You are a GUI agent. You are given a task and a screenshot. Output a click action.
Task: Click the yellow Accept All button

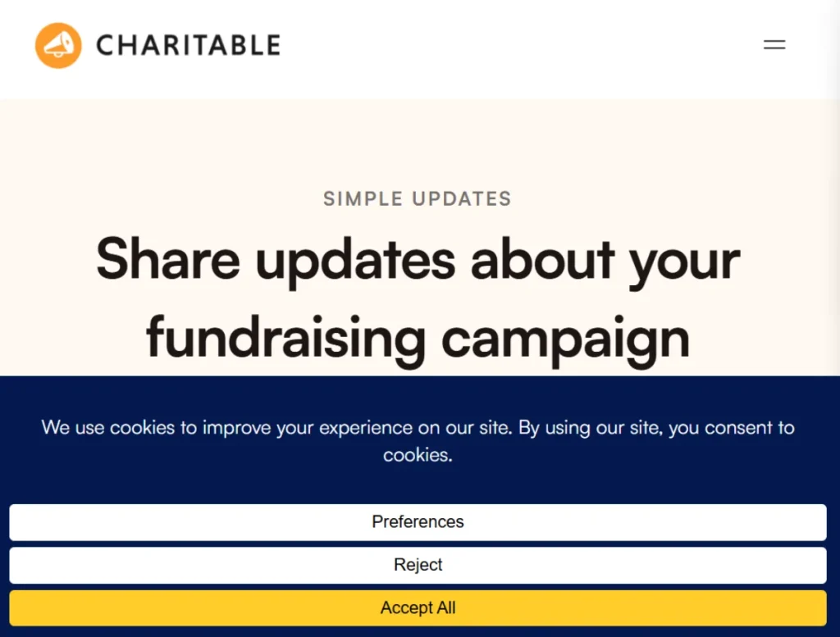tap(418, 607)
